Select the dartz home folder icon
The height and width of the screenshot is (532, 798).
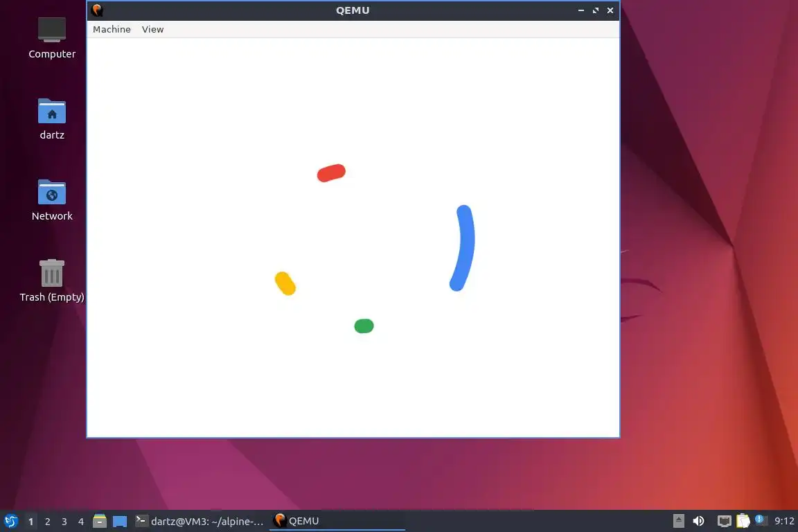point(52,119)
